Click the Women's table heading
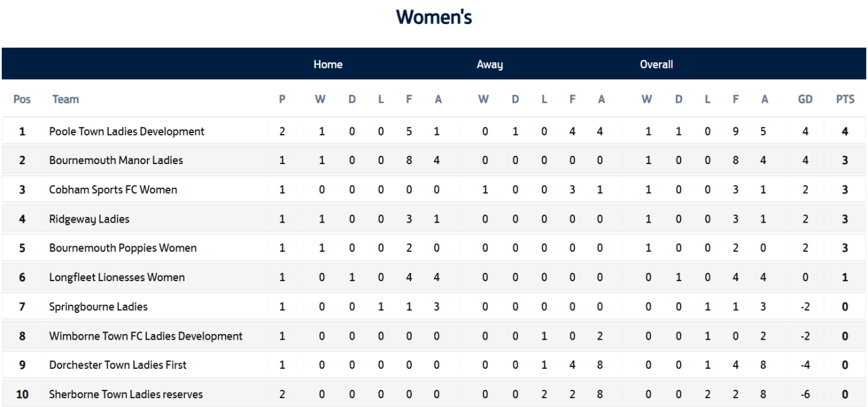 (x=434, y=17)
